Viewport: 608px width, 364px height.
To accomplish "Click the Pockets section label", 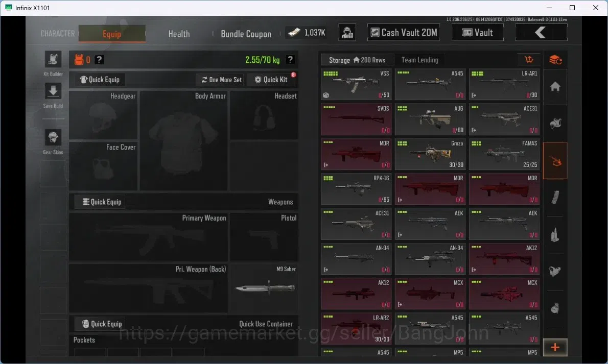I will click(84, 340).
